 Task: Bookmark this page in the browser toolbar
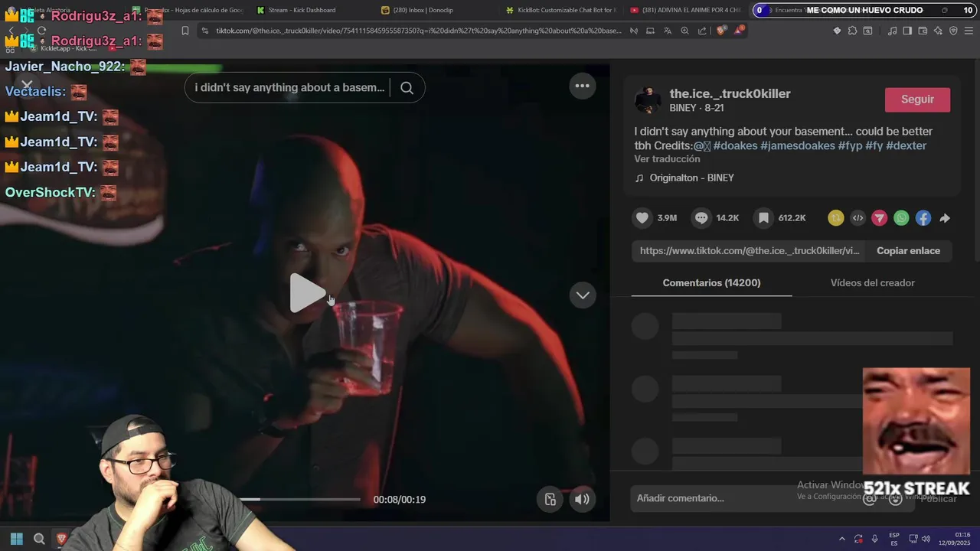tap(185, 31)
